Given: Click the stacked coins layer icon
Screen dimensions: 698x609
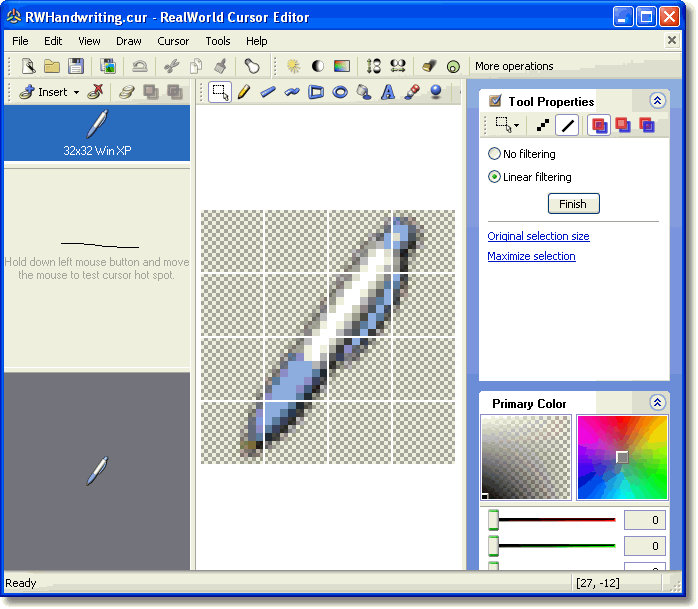Looking at the screenshot, I should [127, 92].
